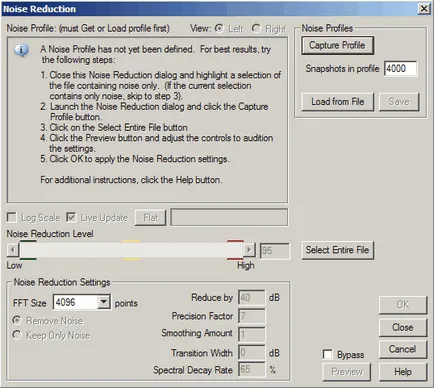Click the Transition Width field

[x=252, y=352]
